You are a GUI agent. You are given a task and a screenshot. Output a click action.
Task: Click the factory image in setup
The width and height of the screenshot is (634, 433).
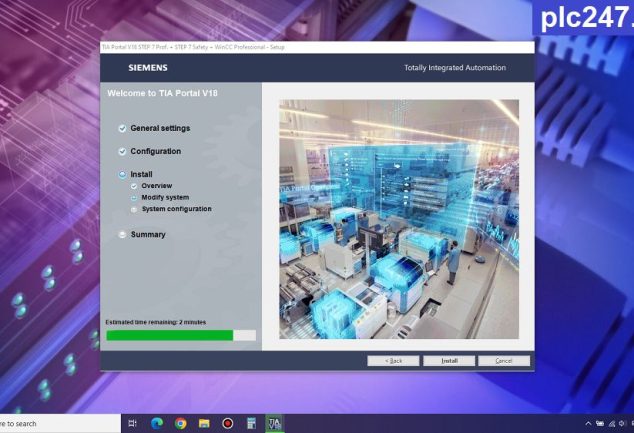coord(399,219)
